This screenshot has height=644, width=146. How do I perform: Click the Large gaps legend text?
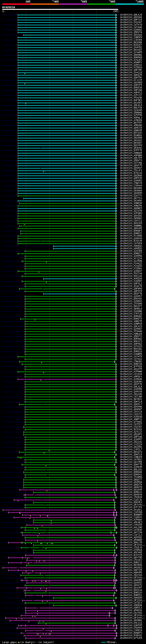pyautogui.click(x=28, y=642)
